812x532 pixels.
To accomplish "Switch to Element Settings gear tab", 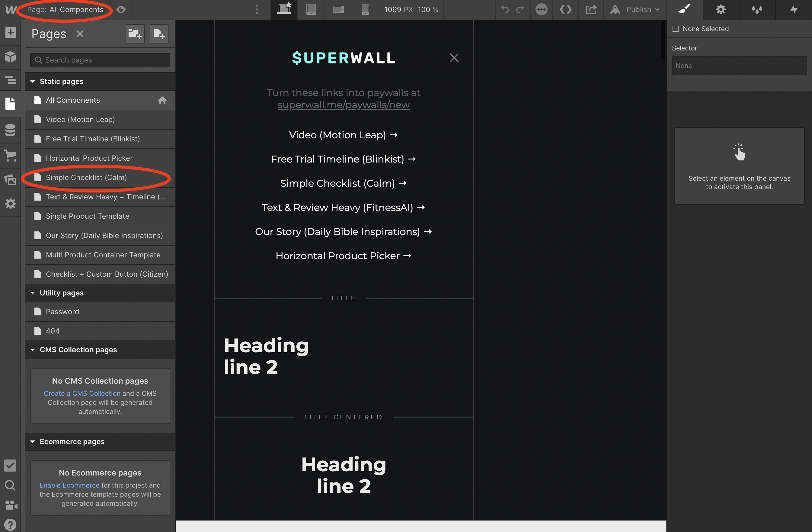I will (x=720, y=10).
